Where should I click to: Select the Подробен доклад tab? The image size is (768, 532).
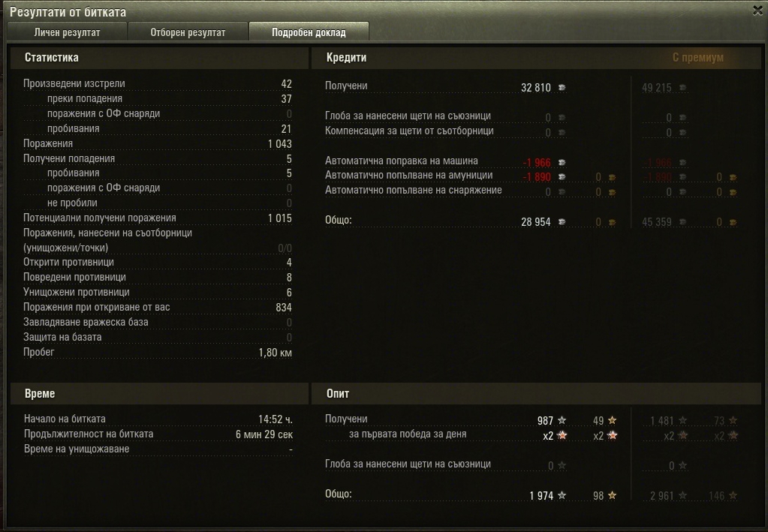(309, 32)
